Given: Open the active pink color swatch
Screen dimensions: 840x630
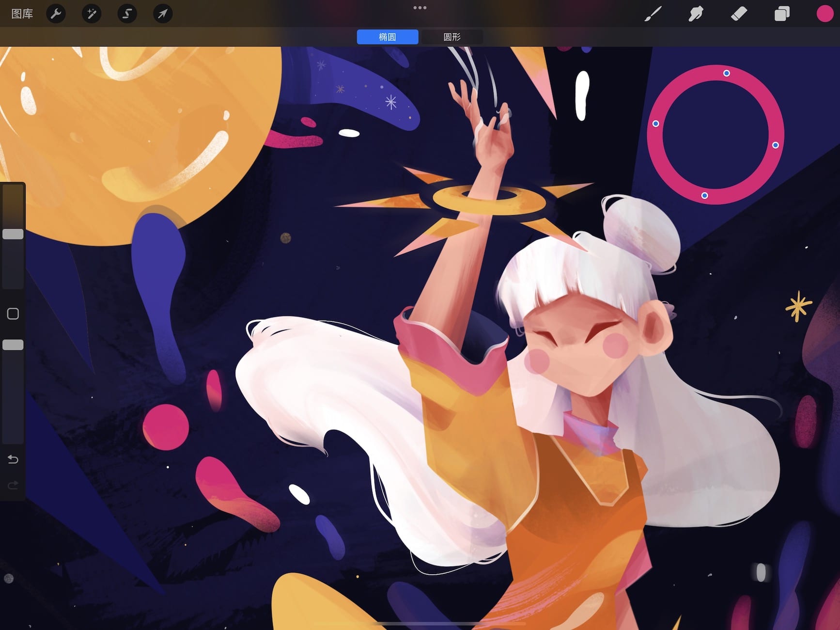Looking at the screenshot, I should 824,14.
